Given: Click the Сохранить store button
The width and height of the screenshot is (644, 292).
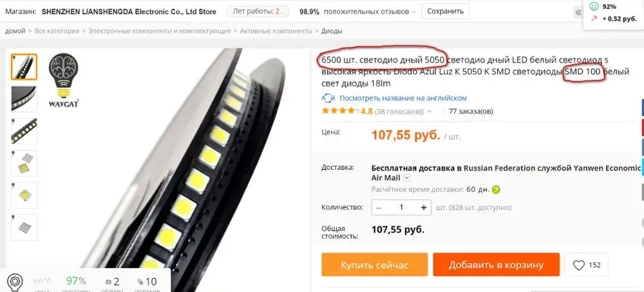Looking at the screenshot, I should (x=445, y=12).
